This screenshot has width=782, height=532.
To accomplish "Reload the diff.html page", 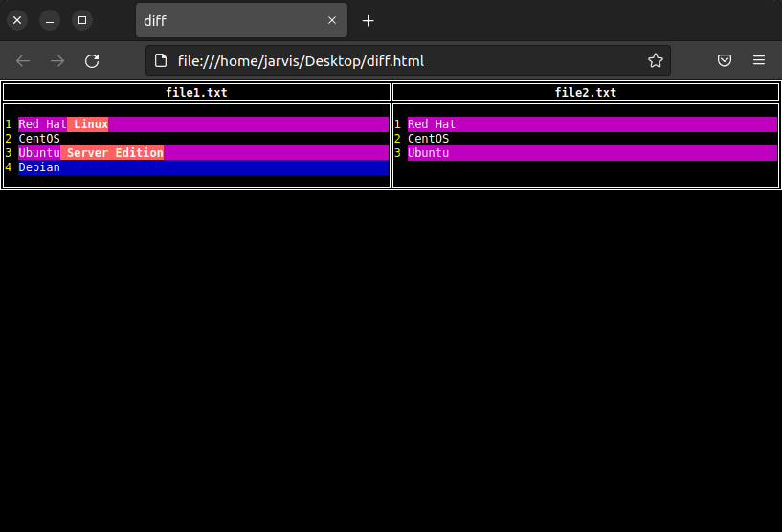I will point(92,61).
